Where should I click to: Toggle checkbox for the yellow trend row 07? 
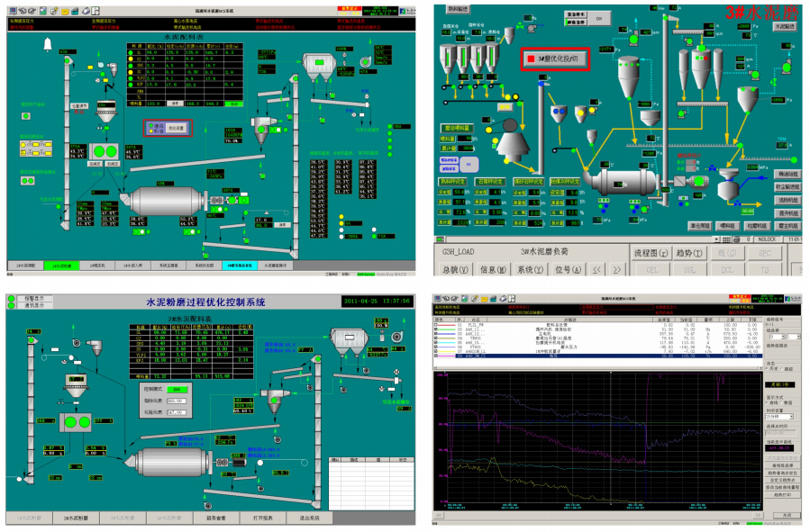tap(436, 351)
